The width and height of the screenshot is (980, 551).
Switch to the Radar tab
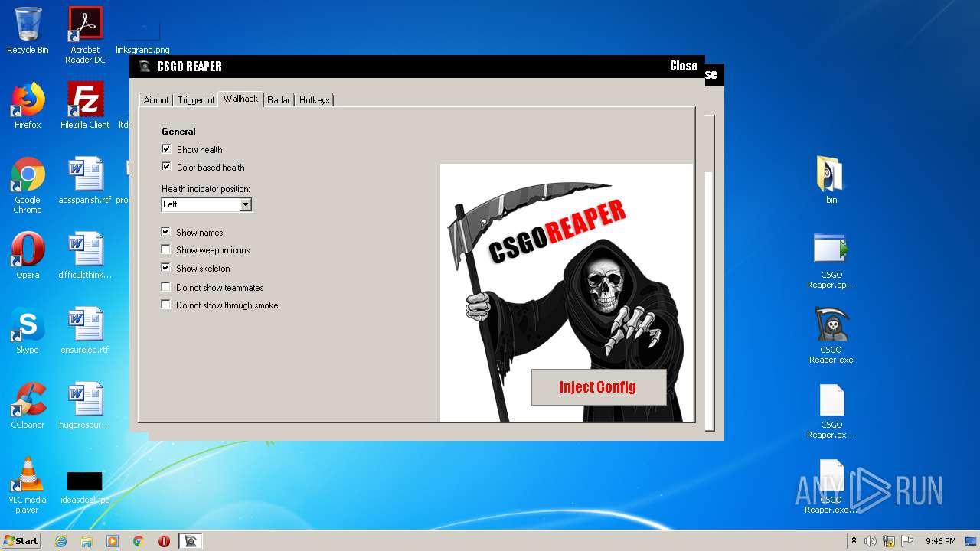pos(279,100)
